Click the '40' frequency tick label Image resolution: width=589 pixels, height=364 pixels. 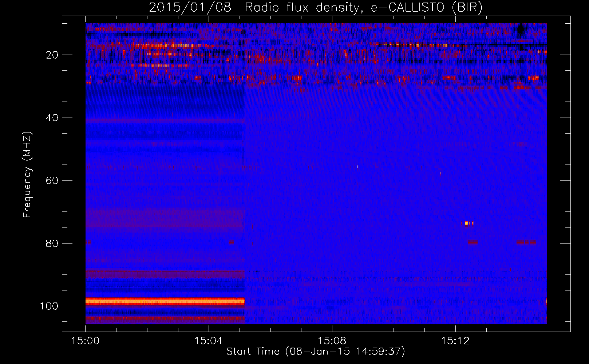coord(52,118)
